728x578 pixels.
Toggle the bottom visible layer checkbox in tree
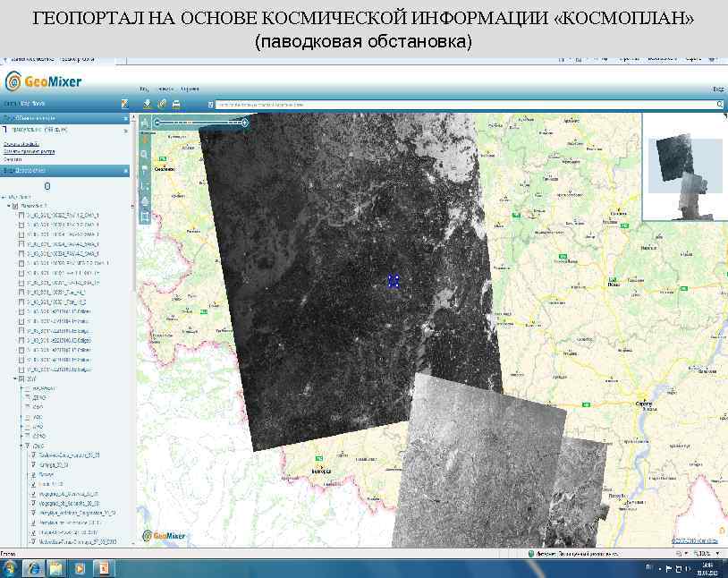33,541
